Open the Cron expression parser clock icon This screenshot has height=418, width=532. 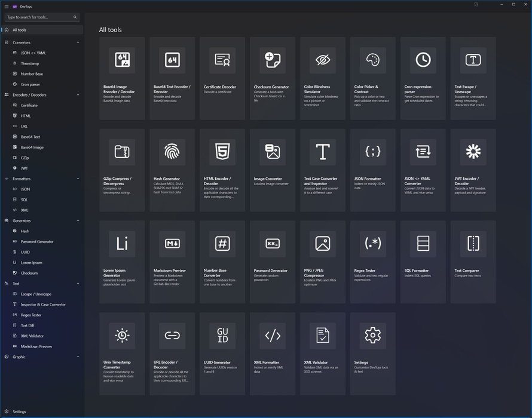tap(423, 60)
